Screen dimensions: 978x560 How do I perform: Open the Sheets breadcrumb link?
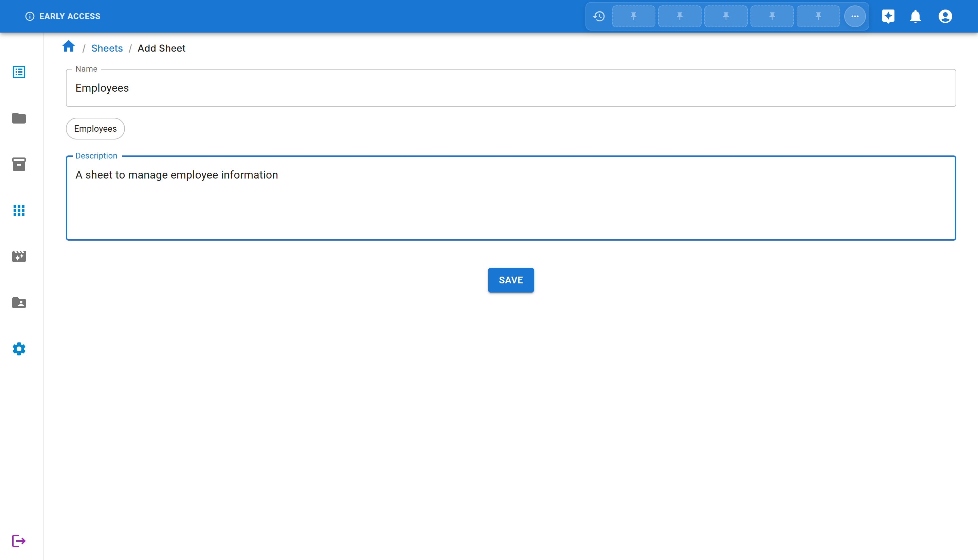tap(107, 48)
